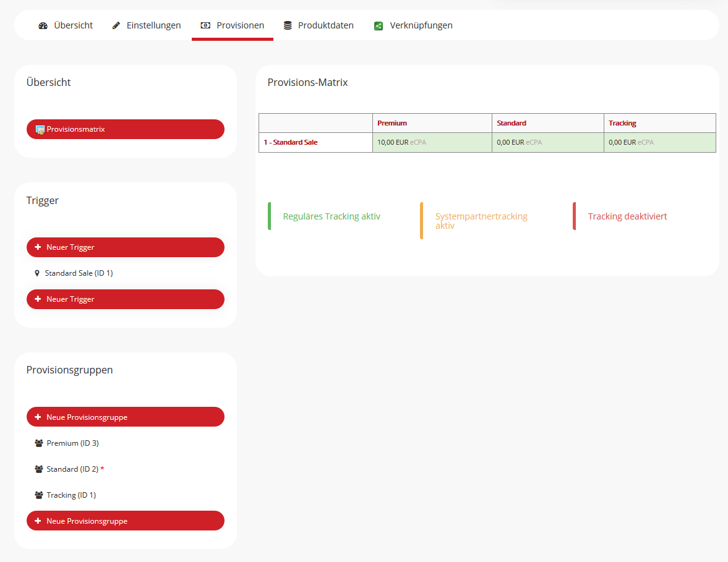Image resolution: width=728 pixels, height=562 pixels.
Task: Open the Produktdaten tab
Action: tap(325, 26)
